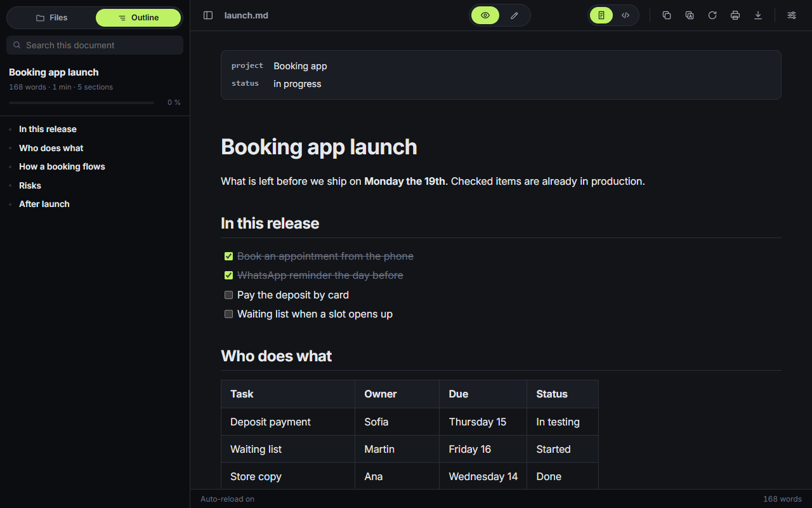Image resolution: width=812 pixels, height=508 pixels.
Task: Go to Risks in the outline
Action: pos(30,185)
